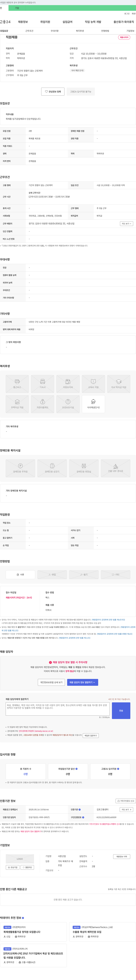Image resolution: width=136 pixels, height=980 pixels.
Task: Open the 채용정보 main menu
Action: (x=23, y=22)
